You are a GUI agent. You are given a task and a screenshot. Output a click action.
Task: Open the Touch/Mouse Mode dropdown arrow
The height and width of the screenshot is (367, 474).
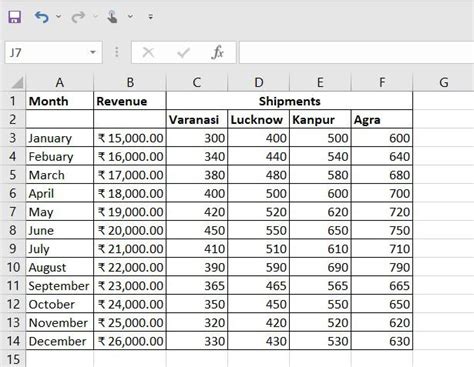click(x=130, y=16)
